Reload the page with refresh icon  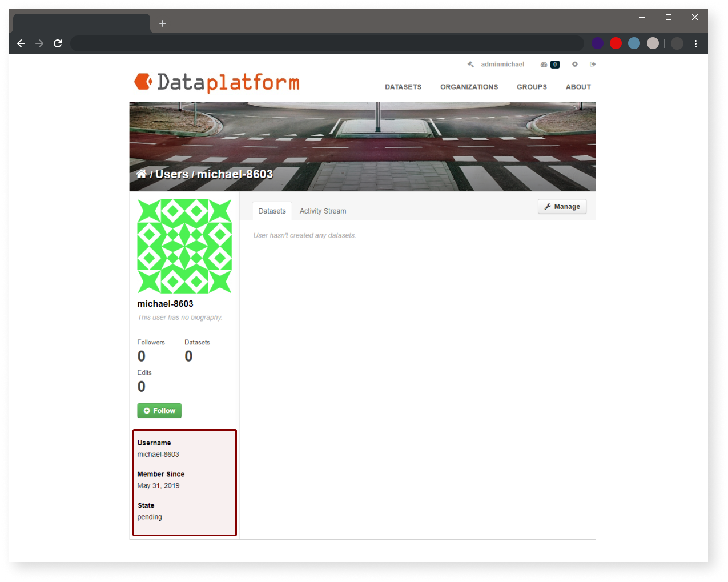click(58, 43)
